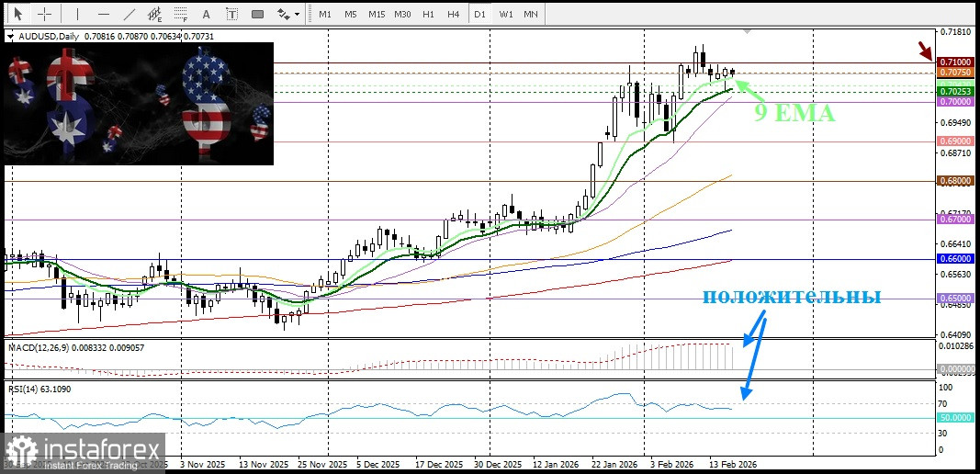980x474 pixels.
Task: Select the Text Label 'T' tool
Action: 231,14
